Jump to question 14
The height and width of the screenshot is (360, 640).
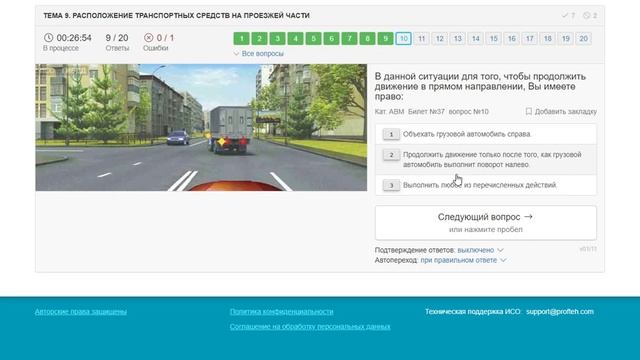click(476, 38)
